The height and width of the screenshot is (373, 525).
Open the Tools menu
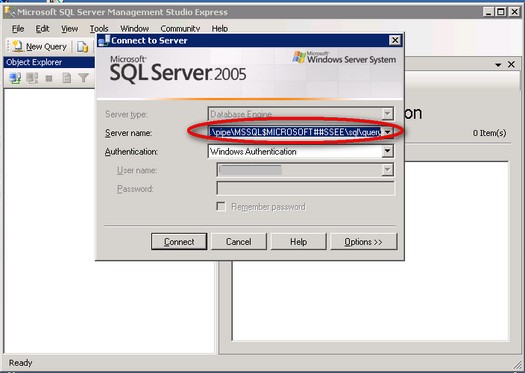coord(99,29)
